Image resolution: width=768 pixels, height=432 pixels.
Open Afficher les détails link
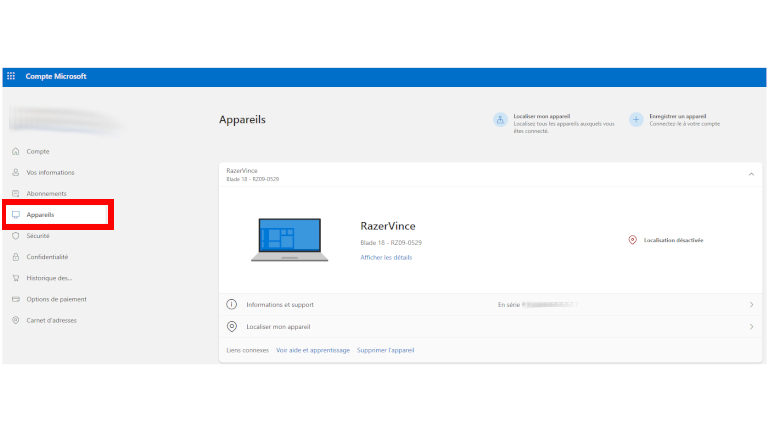[386, 257]
